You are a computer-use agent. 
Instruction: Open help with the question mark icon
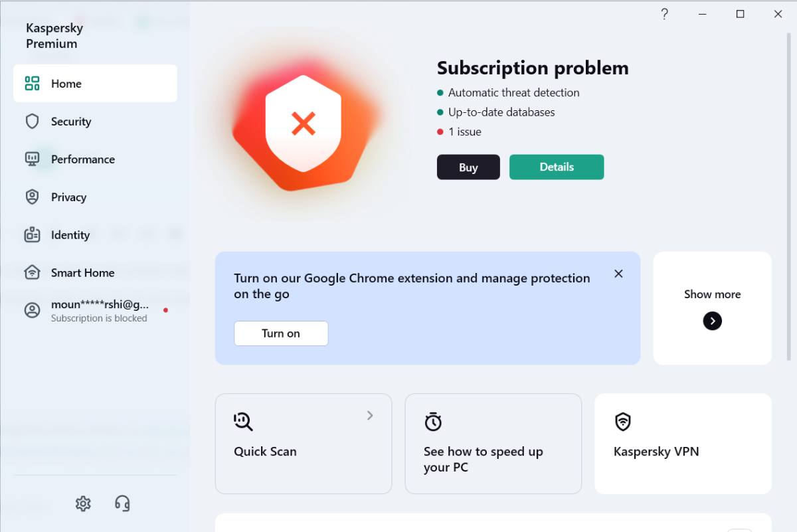(x=664, y=14)
